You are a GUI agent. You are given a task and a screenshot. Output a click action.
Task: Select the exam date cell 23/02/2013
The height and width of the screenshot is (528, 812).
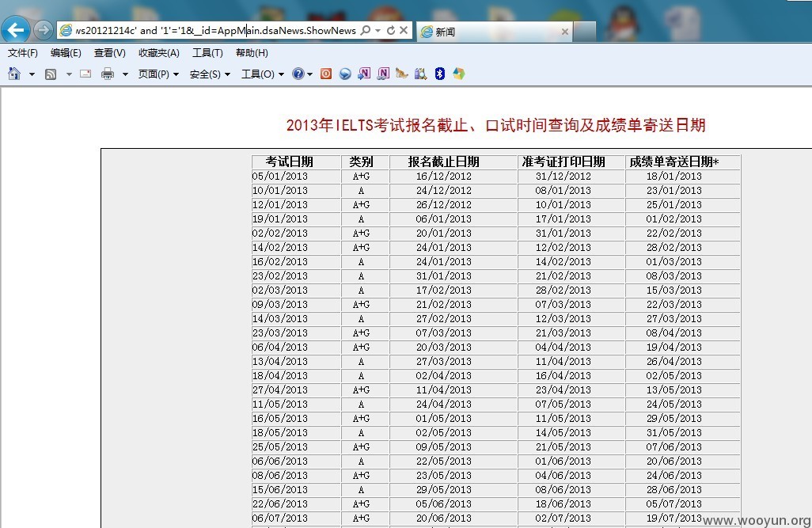(280, 276)
